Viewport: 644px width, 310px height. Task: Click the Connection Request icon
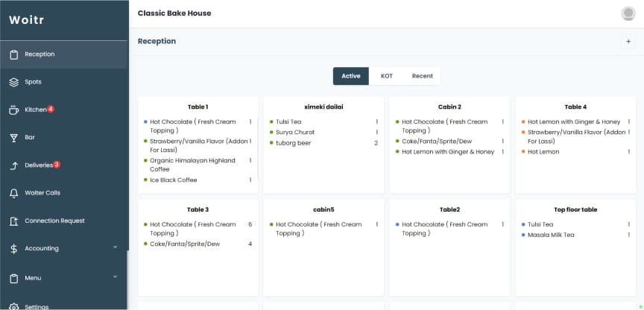click(x=13, y=221)
